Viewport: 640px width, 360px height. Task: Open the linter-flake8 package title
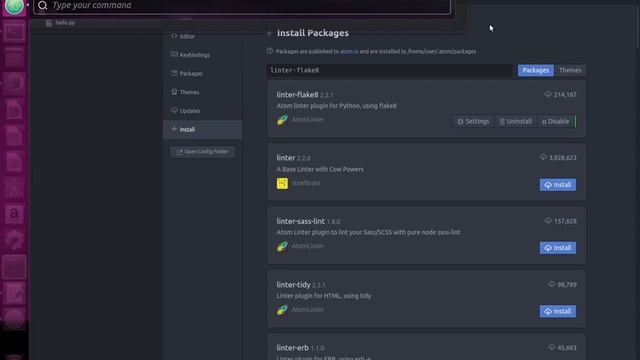pyautogui.click(x=297, y=95)
